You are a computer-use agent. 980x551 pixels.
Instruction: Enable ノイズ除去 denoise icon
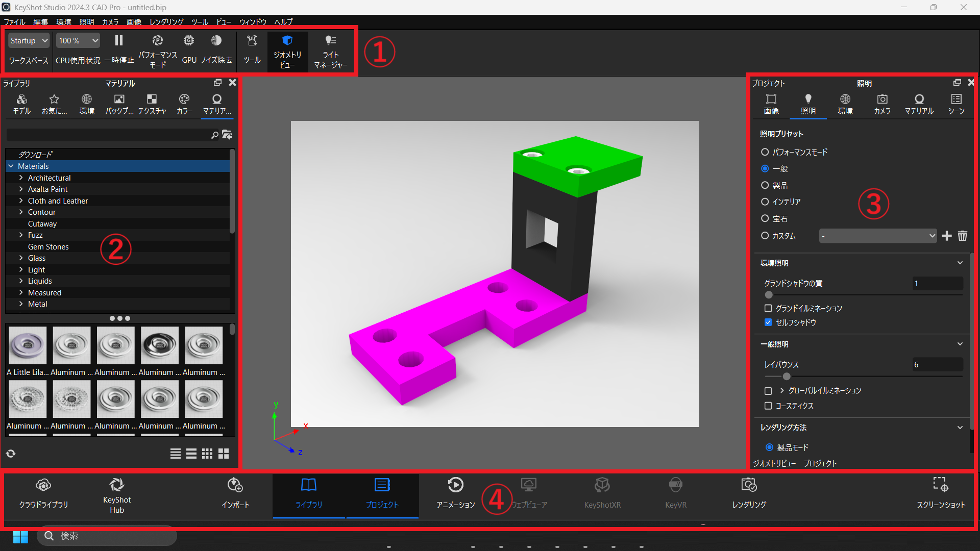216,40
